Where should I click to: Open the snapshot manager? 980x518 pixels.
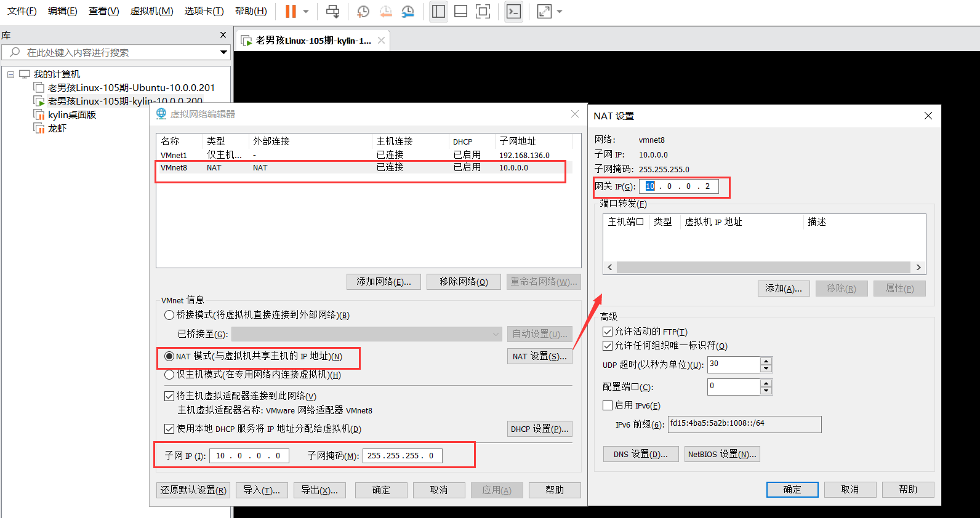(408, 11)
